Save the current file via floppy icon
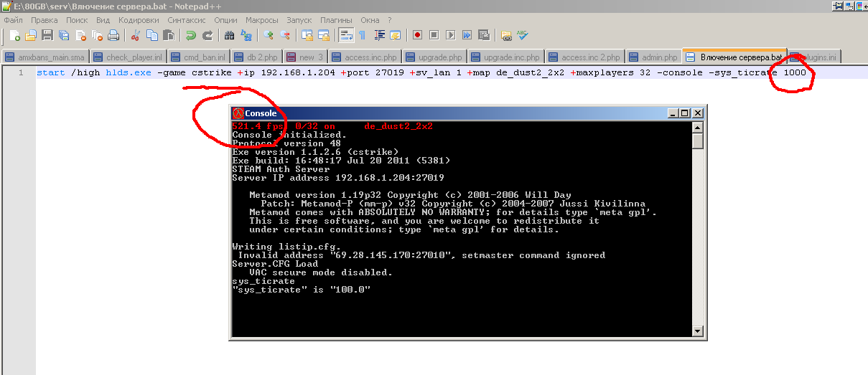868x375 pixels. [47, 35]
